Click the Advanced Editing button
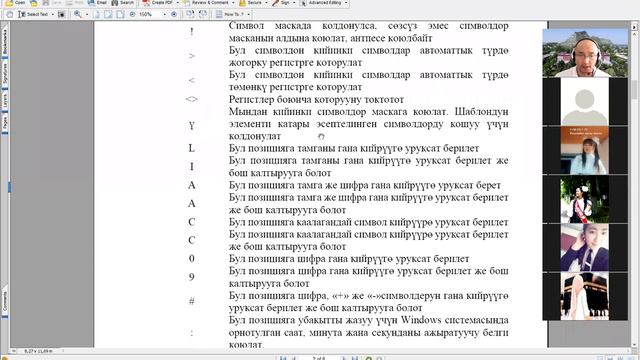 (321, 2)
